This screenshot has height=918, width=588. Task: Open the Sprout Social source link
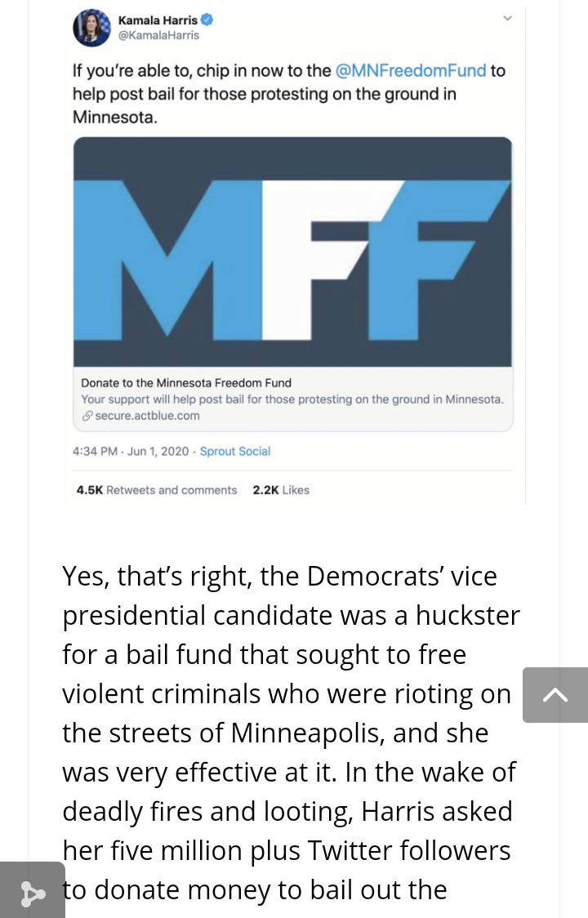coord(235,451)
